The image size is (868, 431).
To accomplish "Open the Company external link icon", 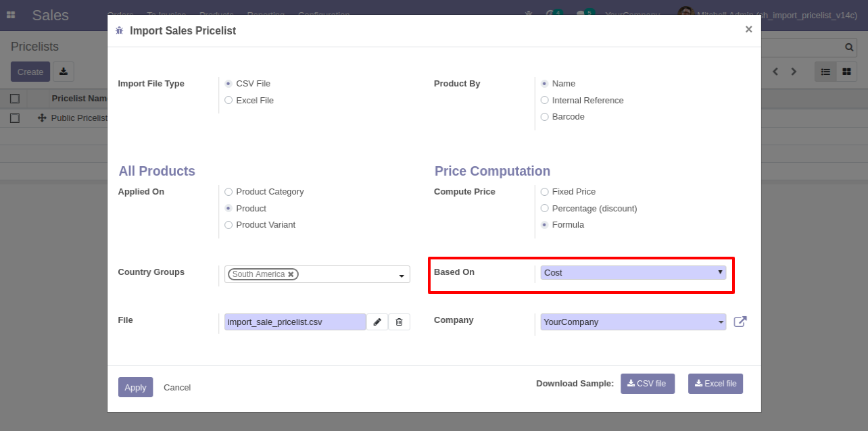I will tap(740, 322).
